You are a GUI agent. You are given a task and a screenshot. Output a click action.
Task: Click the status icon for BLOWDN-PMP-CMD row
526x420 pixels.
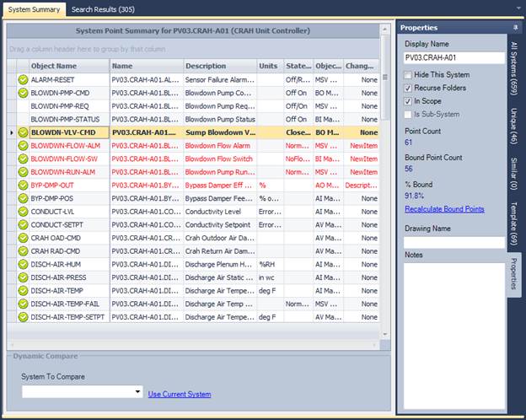pyautogui.click(x=23, y=93)
